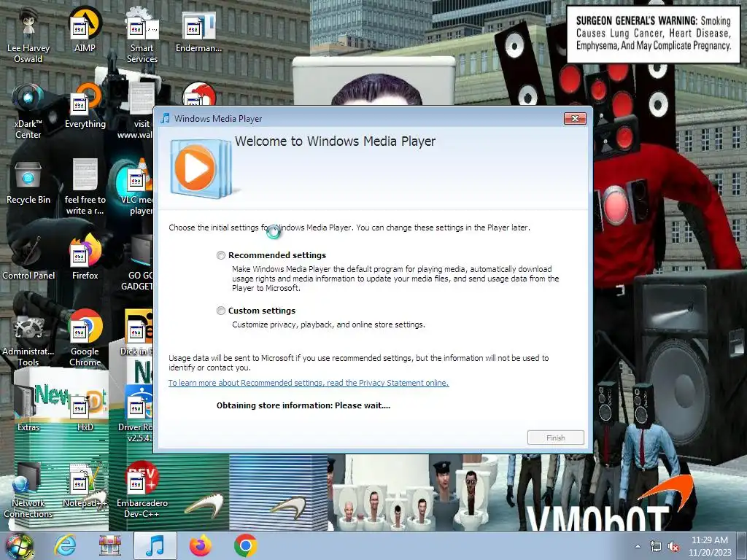This screenshot has width=747, height=560.
Task: Open the xDark Center desktop icon
Action: [x=28, y=112]
